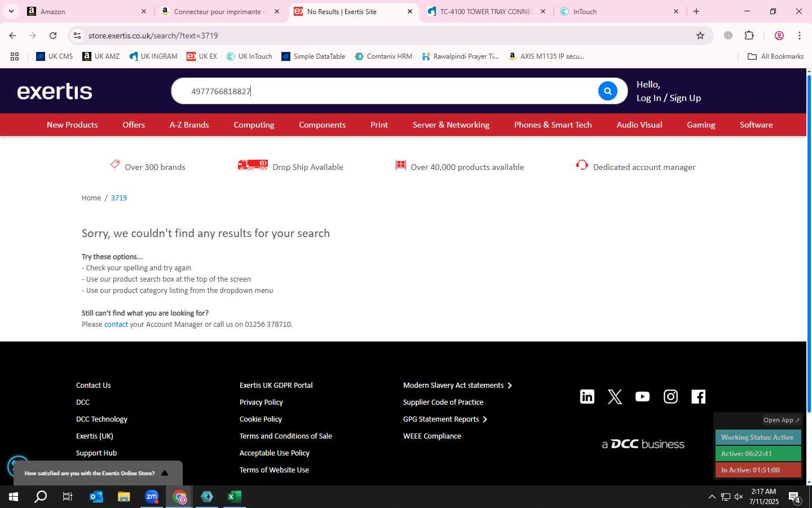Close the Amazon tab
Image resolution: width=812 pixels, height=508 pixels.
pos(143,11)
